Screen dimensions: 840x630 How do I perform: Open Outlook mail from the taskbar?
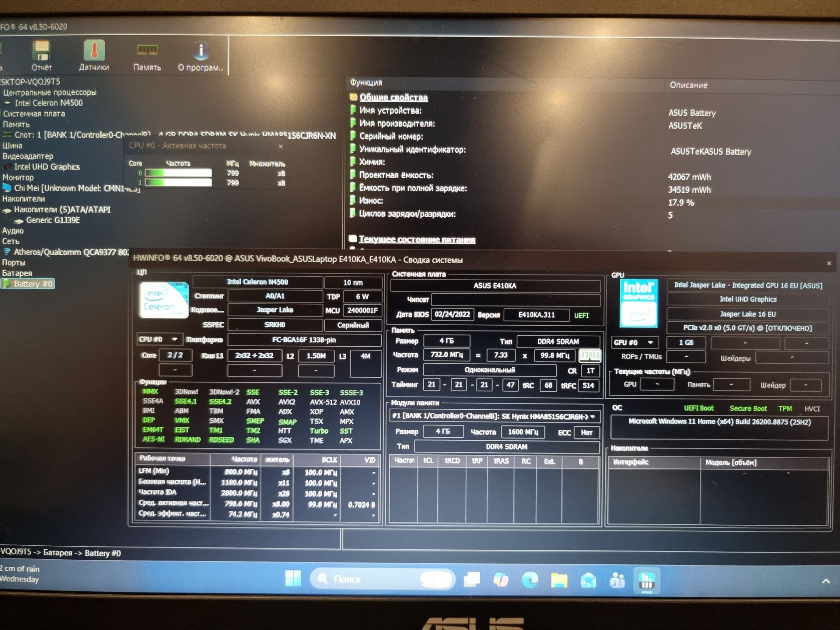[588, 580]
